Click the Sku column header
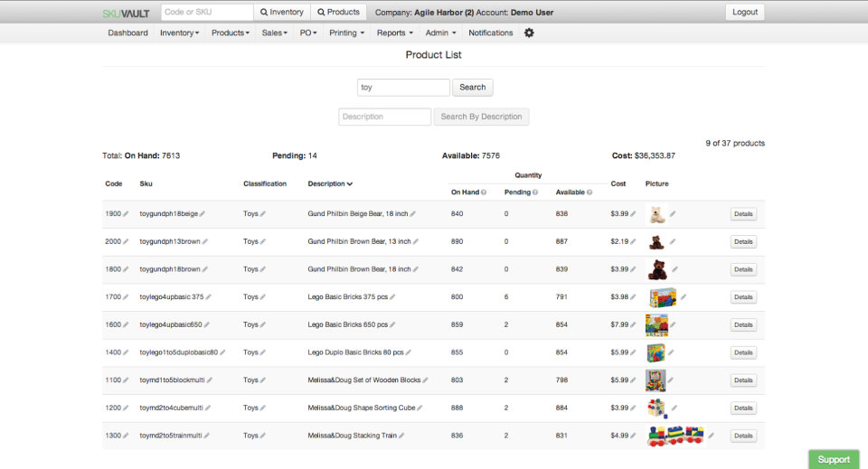The width and height of the screenshot is (868, 469). tap(146, 183)
